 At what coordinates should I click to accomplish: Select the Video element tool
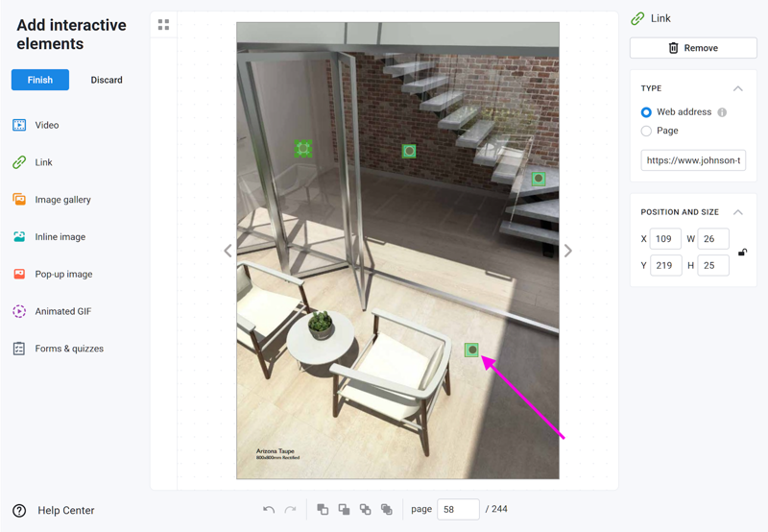click(x=36, y=125)
